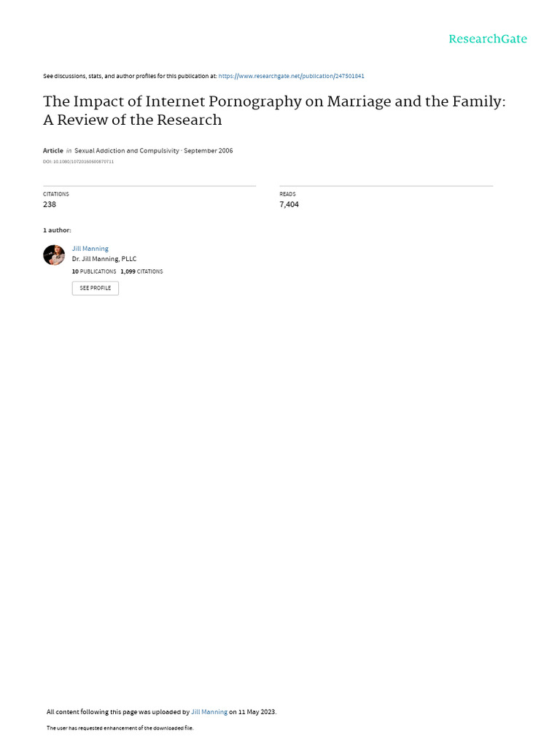The width and height of the screenshot is (560, 747).
Task: Click the bold Article type label
Action: [x=52, y=150]
